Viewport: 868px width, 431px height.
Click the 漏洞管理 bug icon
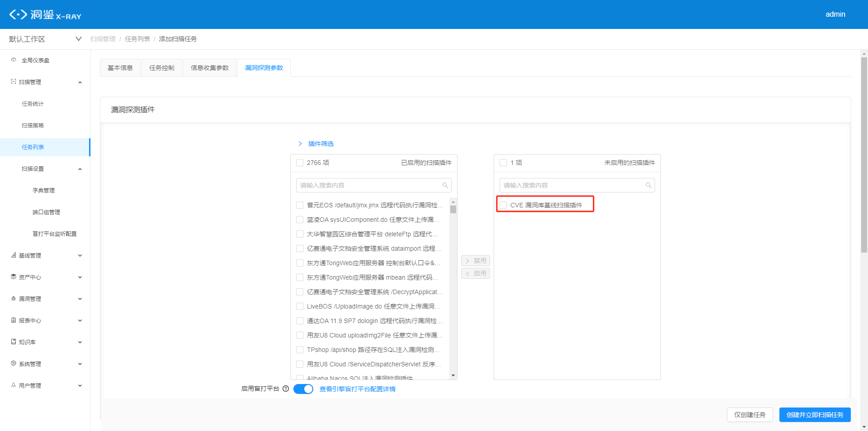tap(14, 299)
